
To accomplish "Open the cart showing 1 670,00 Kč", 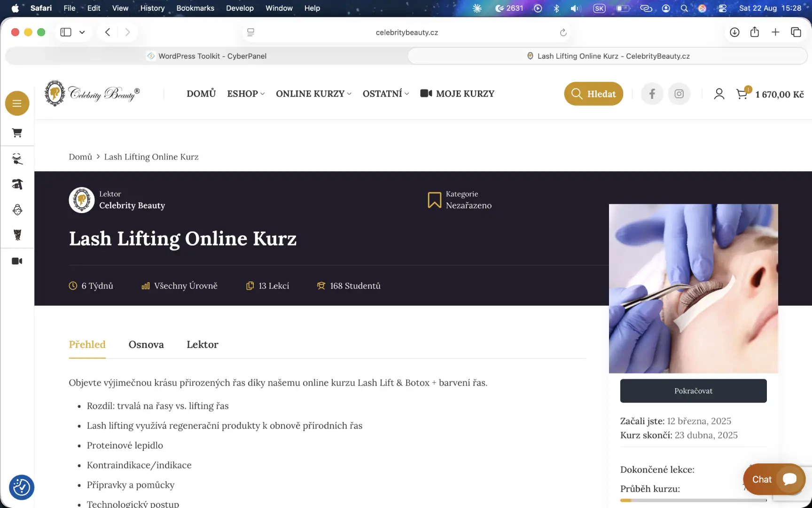I will coord(770,94).
